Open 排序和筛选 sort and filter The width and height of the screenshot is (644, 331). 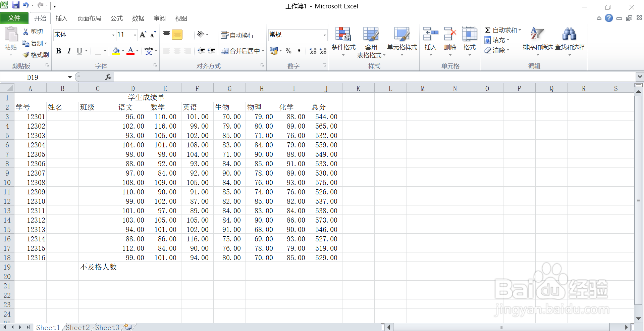click(x=538, y=42)
